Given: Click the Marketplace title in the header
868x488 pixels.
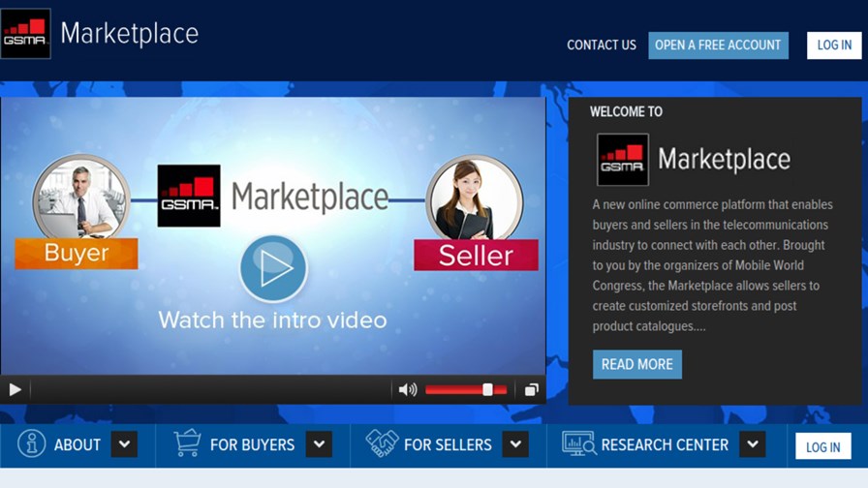Looking at the screenshot, I should coord(130,34).
